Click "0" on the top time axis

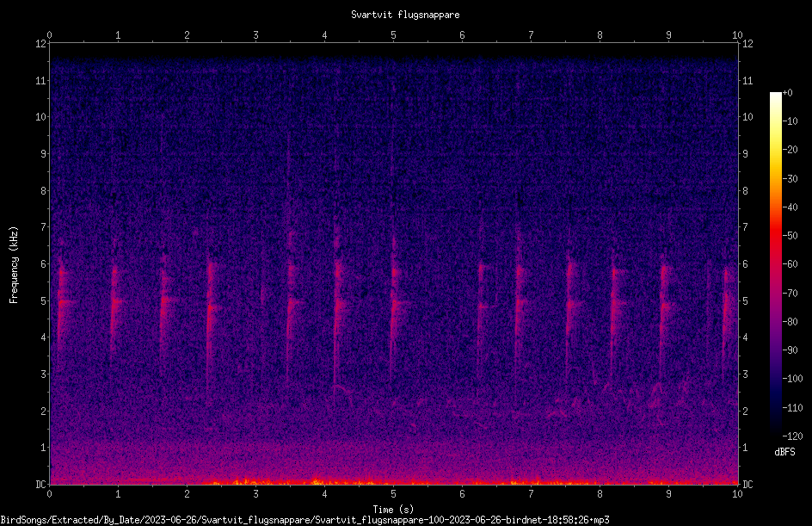coord(49,34)
